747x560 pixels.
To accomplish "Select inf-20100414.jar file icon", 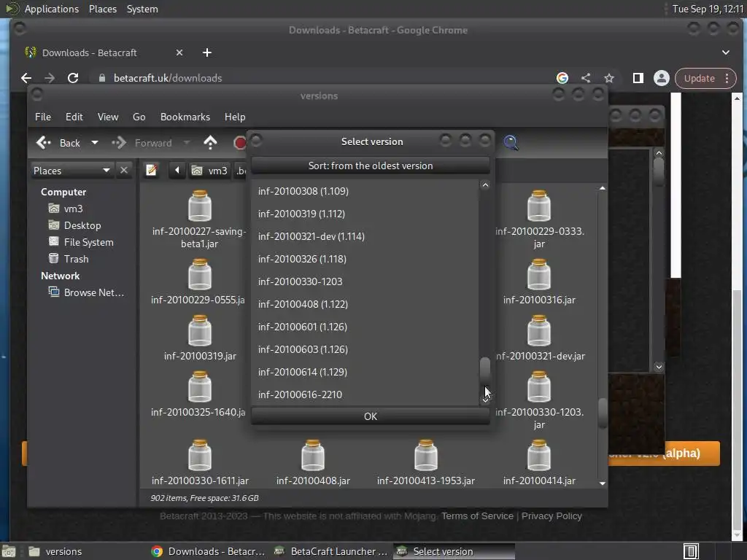I will [539, 456].
